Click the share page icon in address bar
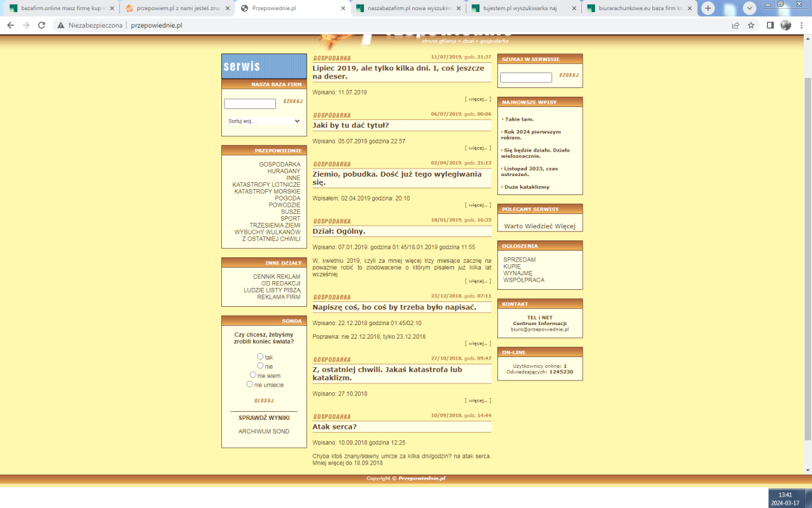Viewport: 812px width, 508px height. pyautogui.click(x=735, y=25)
